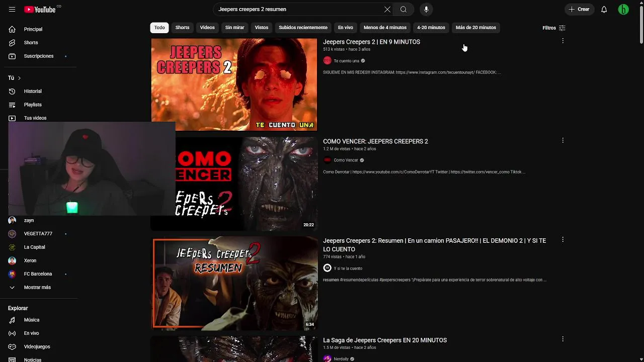Open Suscripciones in sidebar
Screen dimensions: 644x362
pyautogui.click(x=39, y=56)
